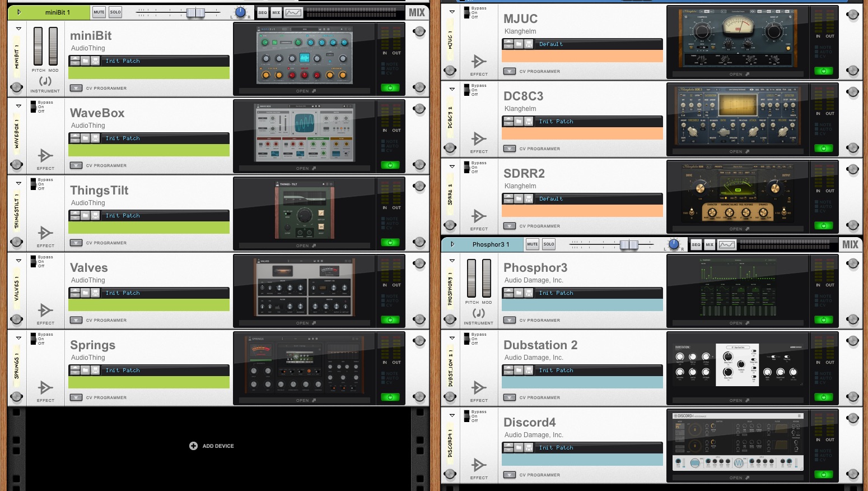868x491 pixels.
Task: Collapse the WaveBox device with its fold triangle
Action: click(18, 106)
